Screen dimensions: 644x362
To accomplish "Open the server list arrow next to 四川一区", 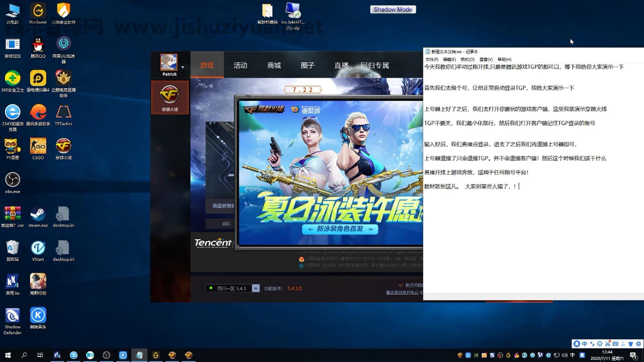I will 256,288.
